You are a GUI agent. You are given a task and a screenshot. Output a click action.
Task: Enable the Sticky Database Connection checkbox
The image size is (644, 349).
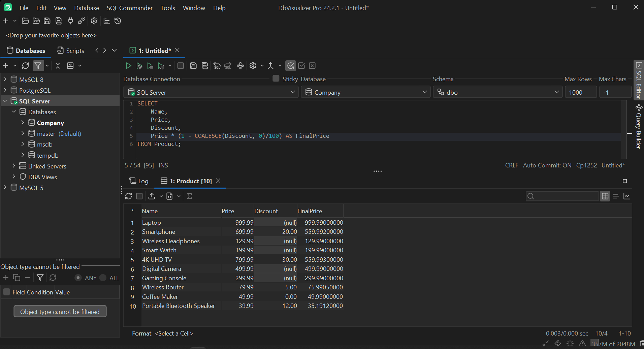point(276,78)
